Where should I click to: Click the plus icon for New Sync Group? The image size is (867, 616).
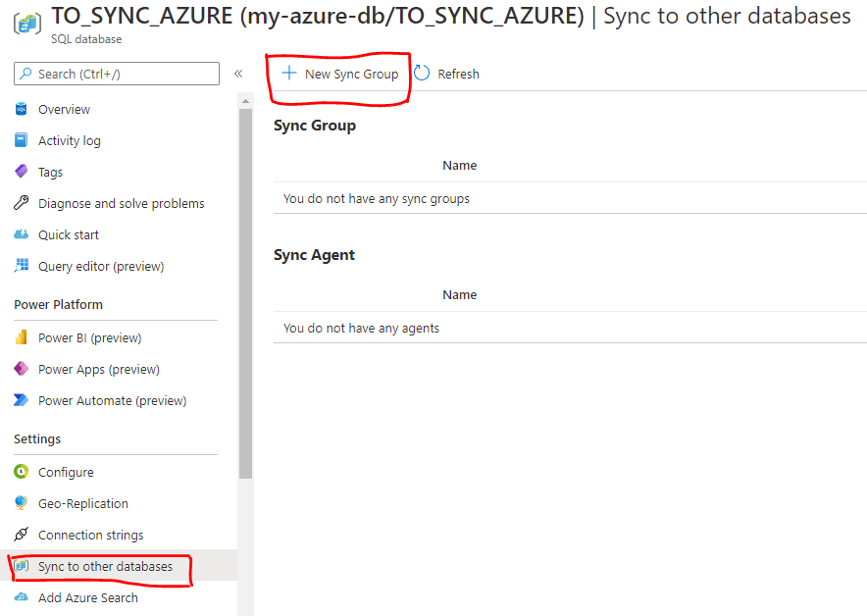289,73
